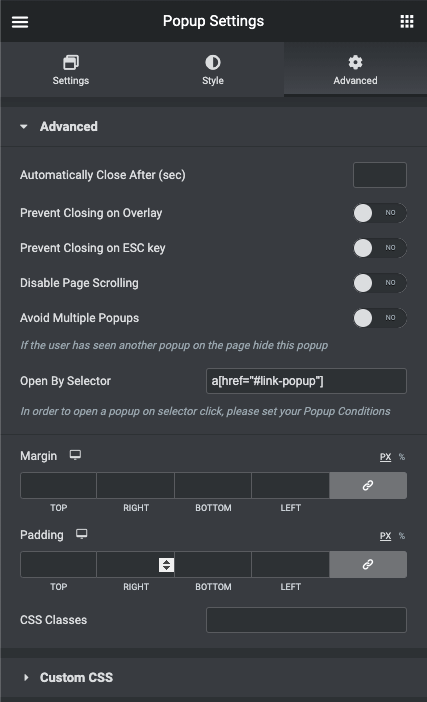
Task: Switch to the Advanced tab
Action: point(355,70)
